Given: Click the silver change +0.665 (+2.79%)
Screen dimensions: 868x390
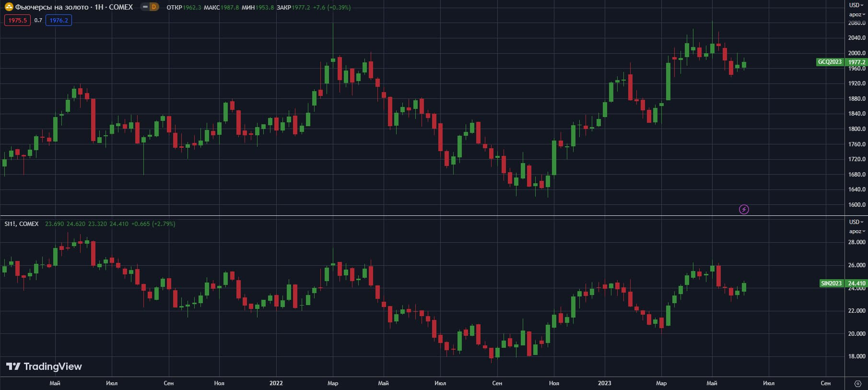Looking at the screenshot, I should 153,224.
